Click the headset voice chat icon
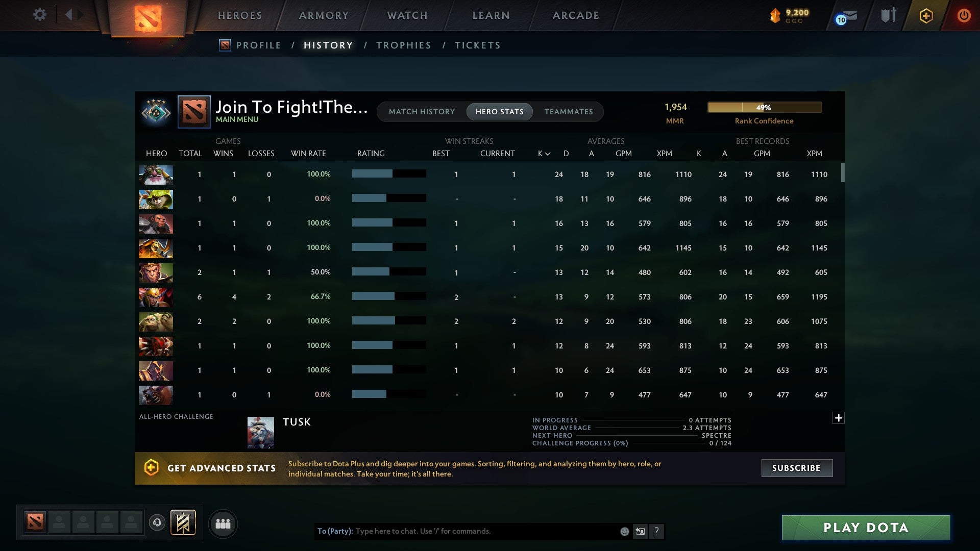980x551 pixels. point(157,522)
